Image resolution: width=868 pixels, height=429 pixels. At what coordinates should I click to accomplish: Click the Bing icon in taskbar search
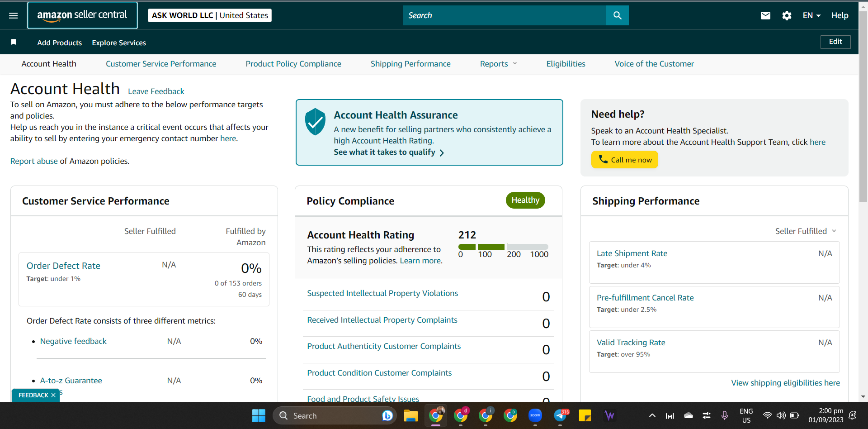tap(387, 415)
